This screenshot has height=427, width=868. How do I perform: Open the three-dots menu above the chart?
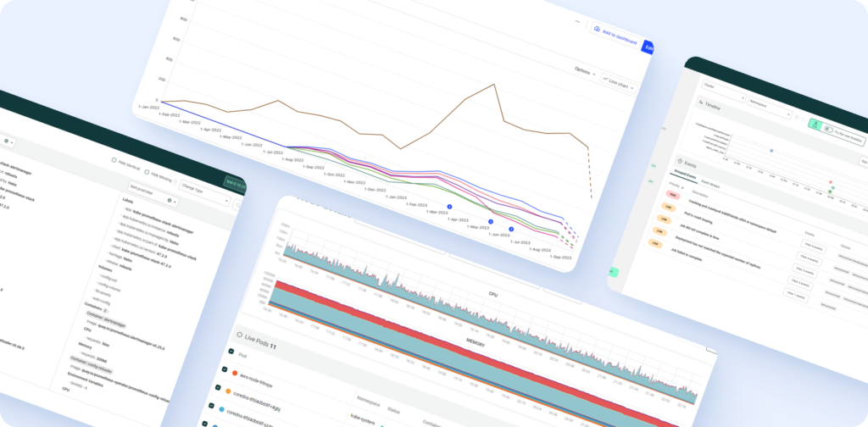click(578, 19)
